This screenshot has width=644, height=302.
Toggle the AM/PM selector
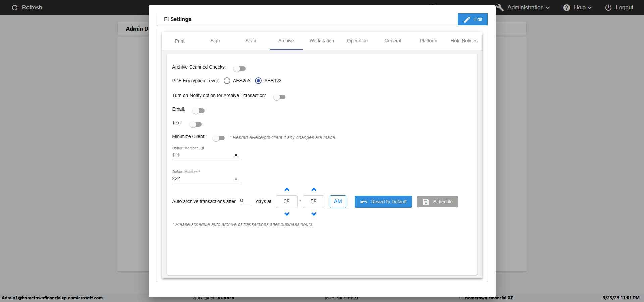pos(338,202)
